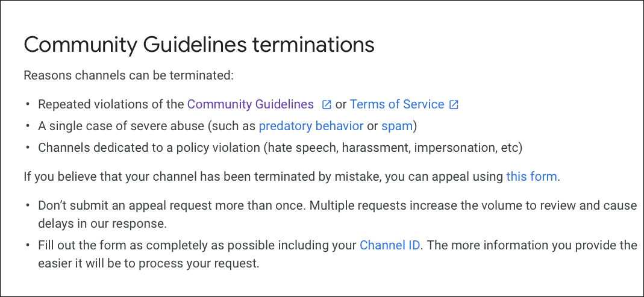The height and width of the screenshot is (297, 644).
Task: Click the Community Guidelines terminations heading
Action: pos(199,45)
